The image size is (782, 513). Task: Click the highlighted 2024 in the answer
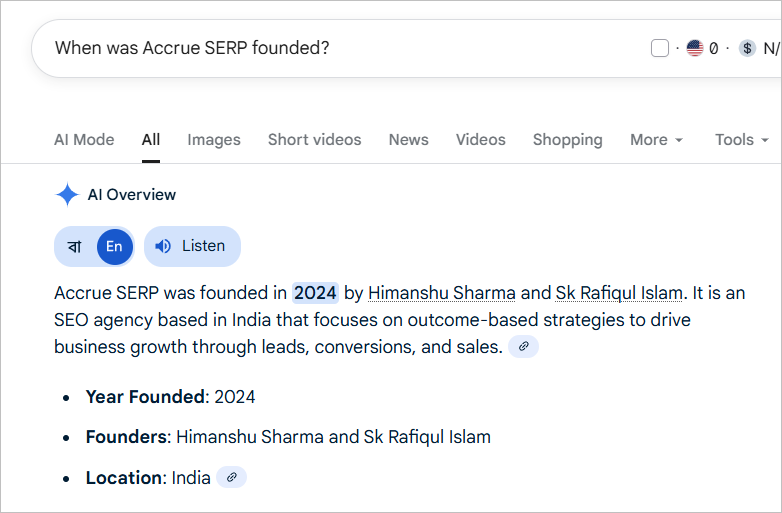point(315,293)
